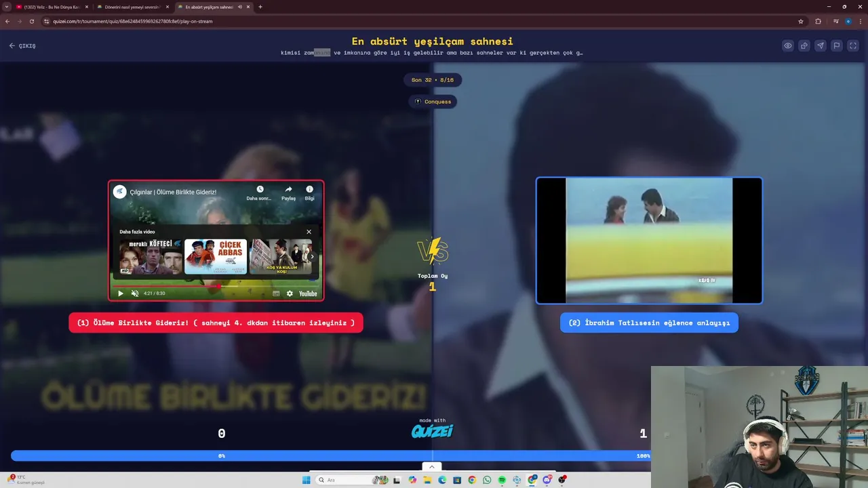Viewport: 868px width, 488px height.
Task: Open the media control icon in Chrome toolbar
Action: (836, 21)
